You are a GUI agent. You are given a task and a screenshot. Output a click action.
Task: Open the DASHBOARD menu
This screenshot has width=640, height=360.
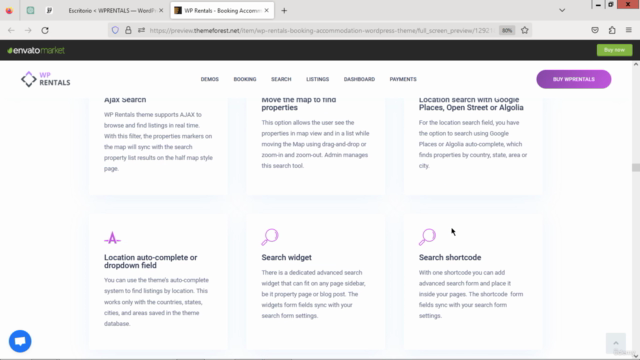tap(359, 79)
